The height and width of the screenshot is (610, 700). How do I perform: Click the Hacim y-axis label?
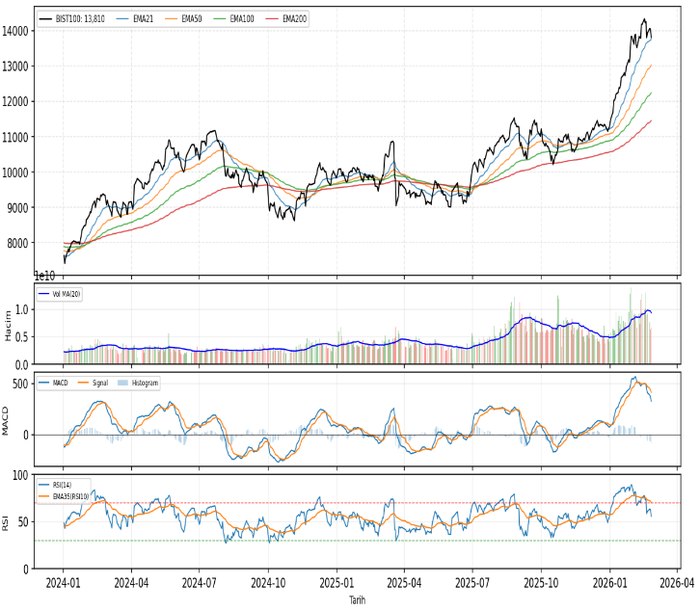[8, 325]
